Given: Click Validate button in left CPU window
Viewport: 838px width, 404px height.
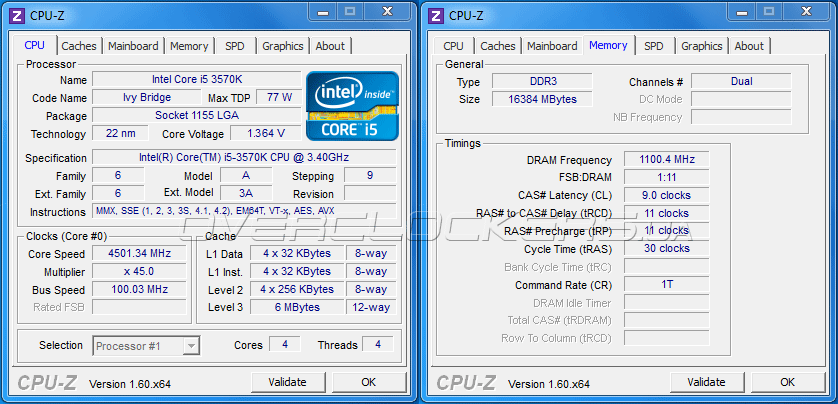Looking at the screenshot, I should point(288,382).
